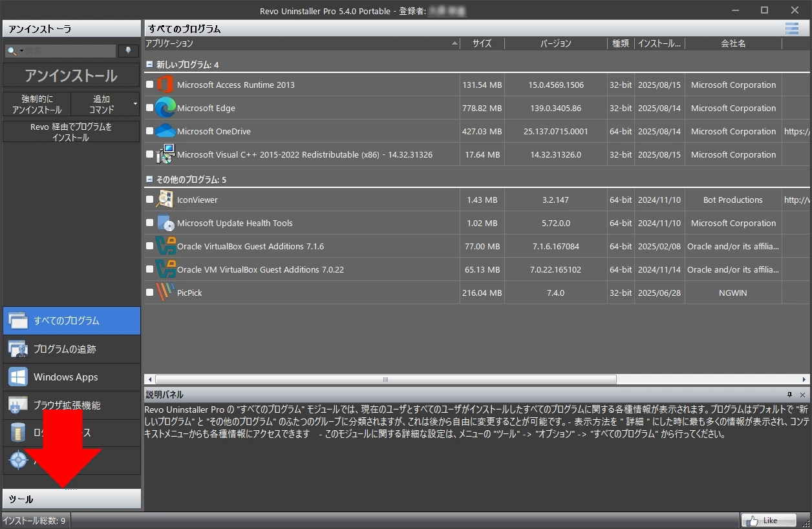Click the Microsoft OneDrive cloud icon
This screenshot has width=812, height=529.
point(166,131)
